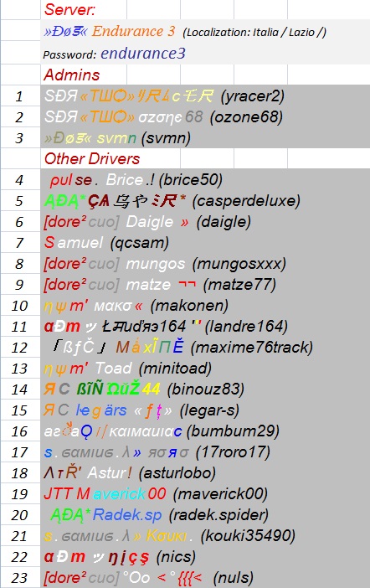Select row number 1 header
This screenshot has width=370, height=588.
click(20, 96)
